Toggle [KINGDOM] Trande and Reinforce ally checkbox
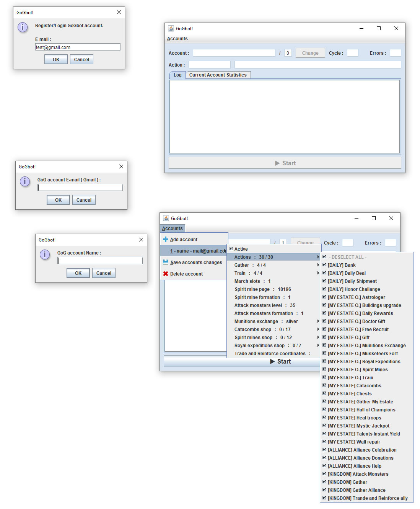This screenshot has width=420, height=509. tap(324, 498)
